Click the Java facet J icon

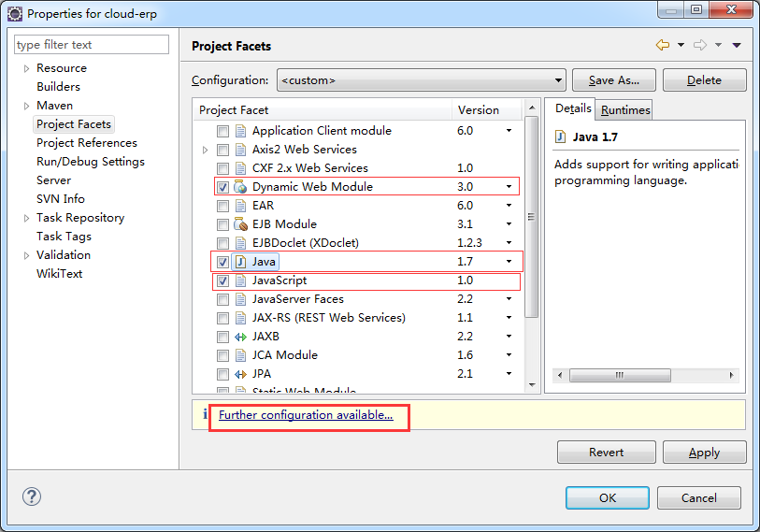240,262
